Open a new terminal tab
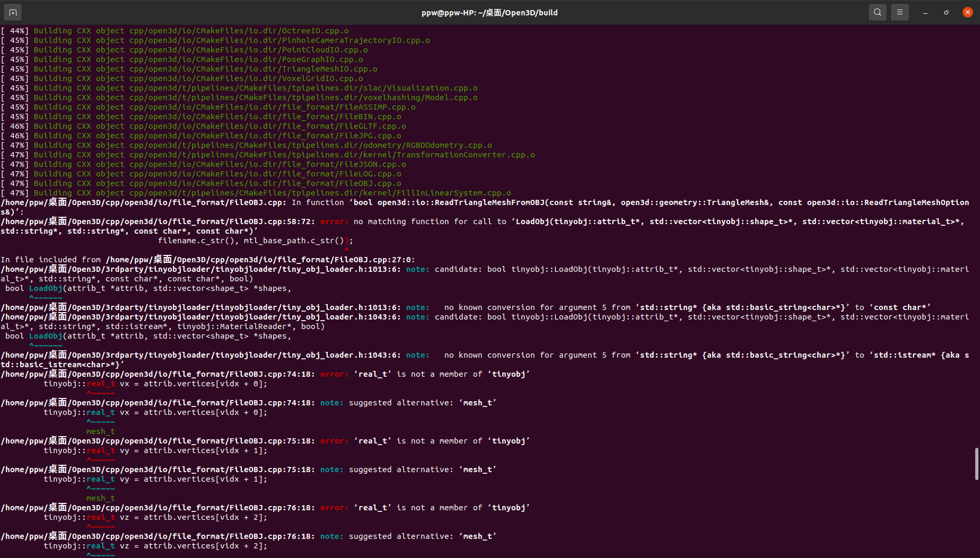Viewport: 980px width, 558px height. (13, 12)
